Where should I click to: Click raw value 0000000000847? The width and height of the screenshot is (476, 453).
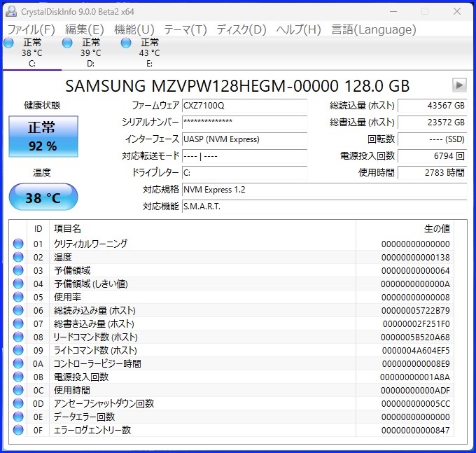click(416, 430)
